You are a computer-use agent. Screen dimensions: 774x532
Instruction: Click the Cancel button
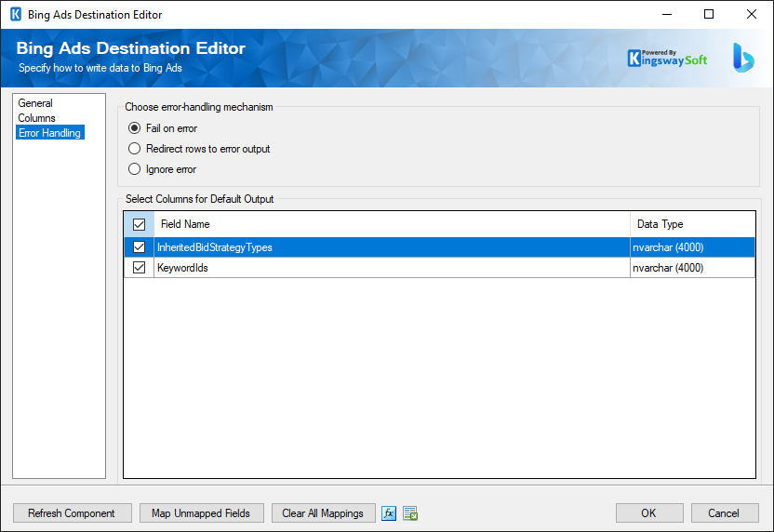(725, 513)
